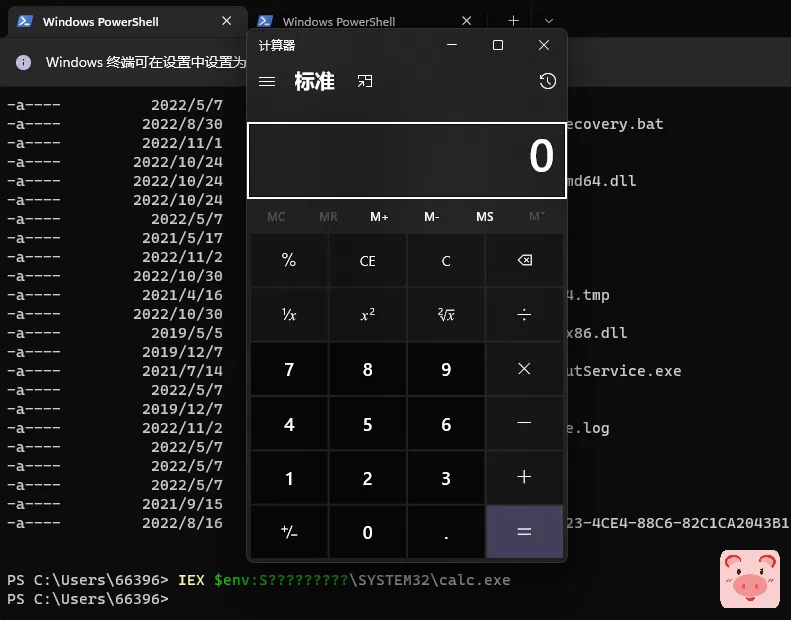The image size is (791, 620).
Task: Open the calculator navigation hamburger menu
Action: click(267, 81)
